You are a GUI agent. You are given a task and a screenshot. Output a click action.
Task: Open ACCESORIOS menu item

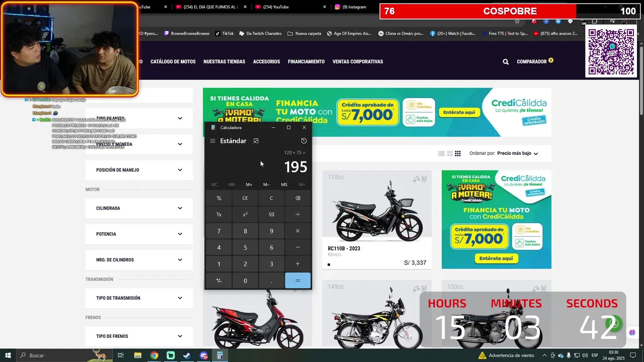pos(267,62)
